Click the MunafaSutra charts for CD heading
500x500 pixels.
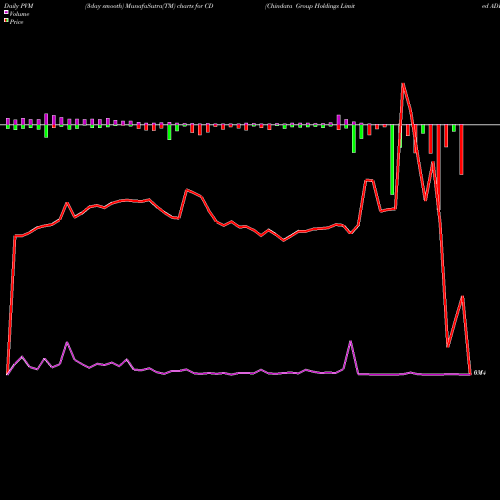pos(149,6)
